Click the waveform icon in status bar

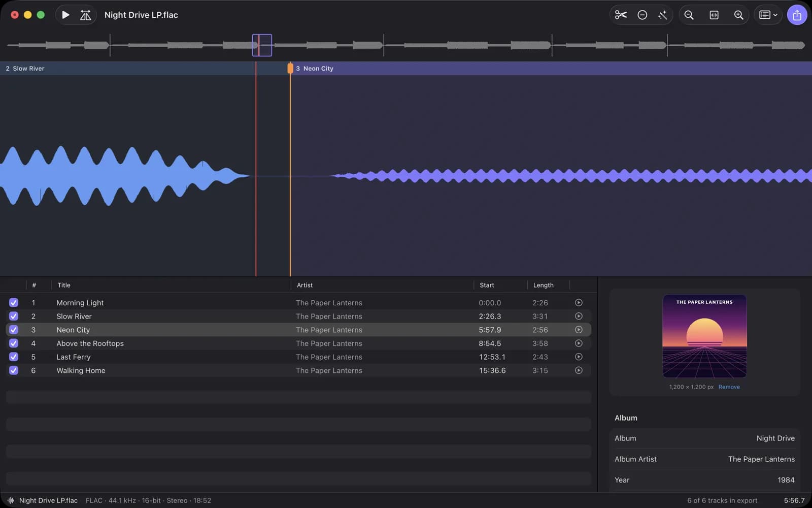click(11, 500)
